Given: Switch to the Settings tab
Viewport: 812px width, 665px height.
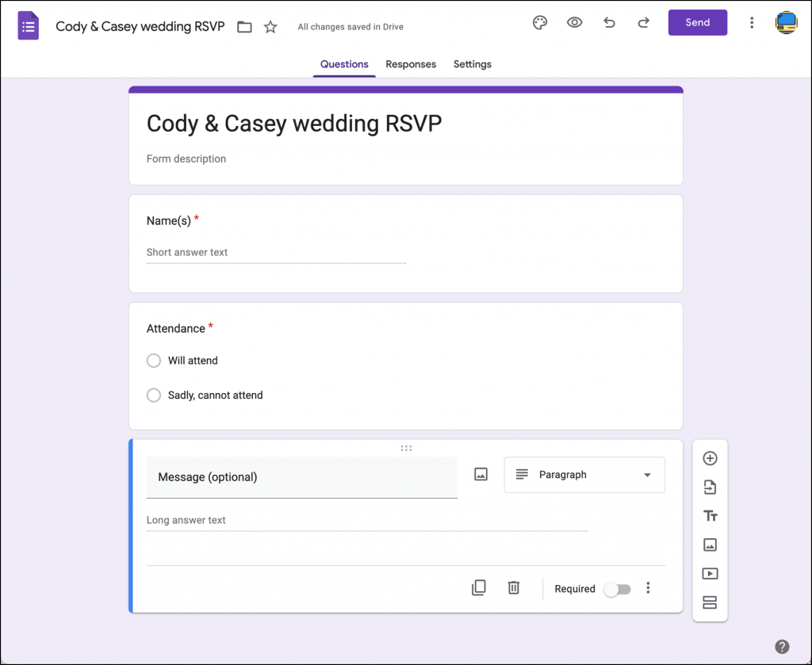Looking at the screenshot, I should point(473,64).
